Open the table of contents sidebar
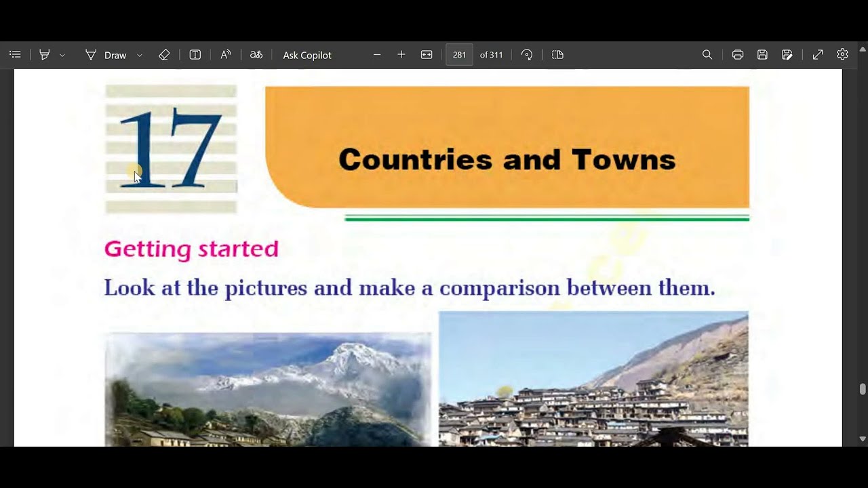 [16, 55]
